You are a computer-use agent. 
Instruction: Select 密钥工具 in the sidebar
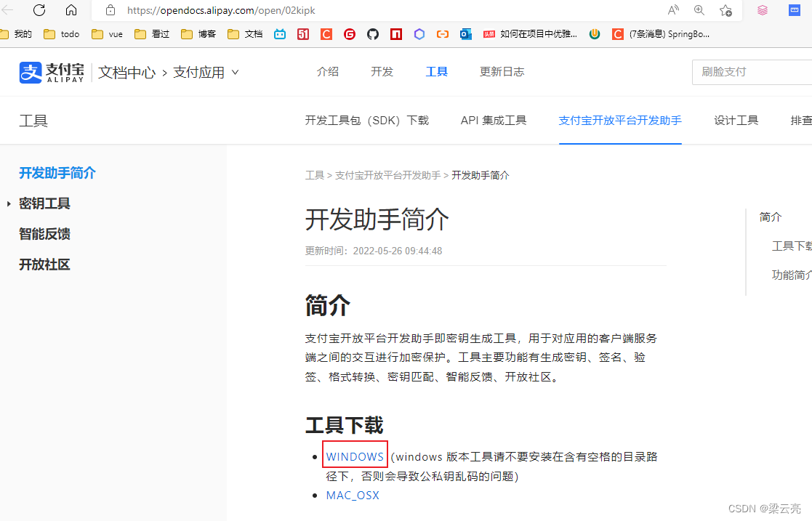click(x=44, y=203)
